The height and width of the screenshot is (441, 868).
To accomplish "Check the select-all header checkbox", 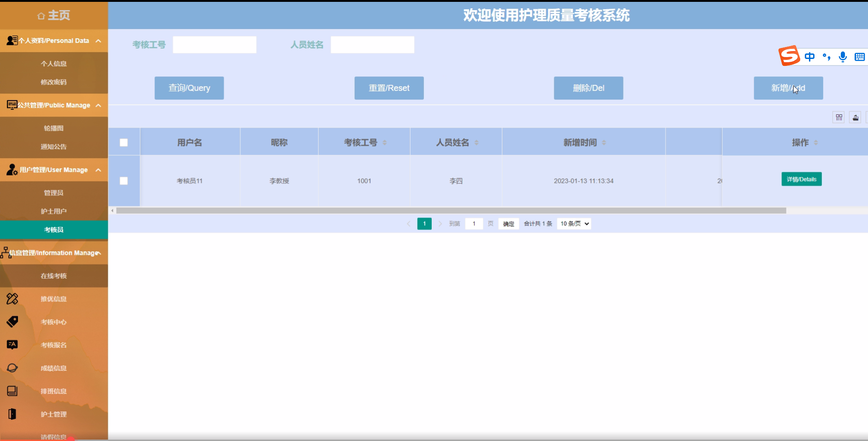I will 124,142.
